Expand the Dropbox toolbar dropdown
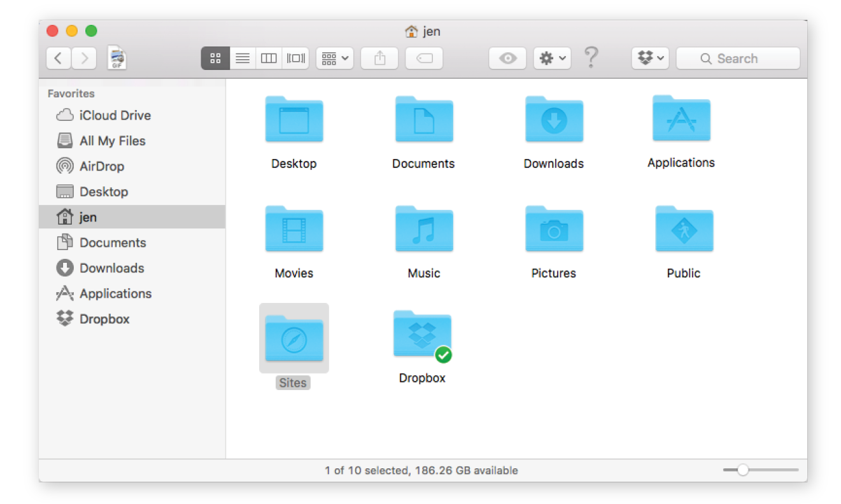Viewport: 841px width, 504px height. [650, 59]
